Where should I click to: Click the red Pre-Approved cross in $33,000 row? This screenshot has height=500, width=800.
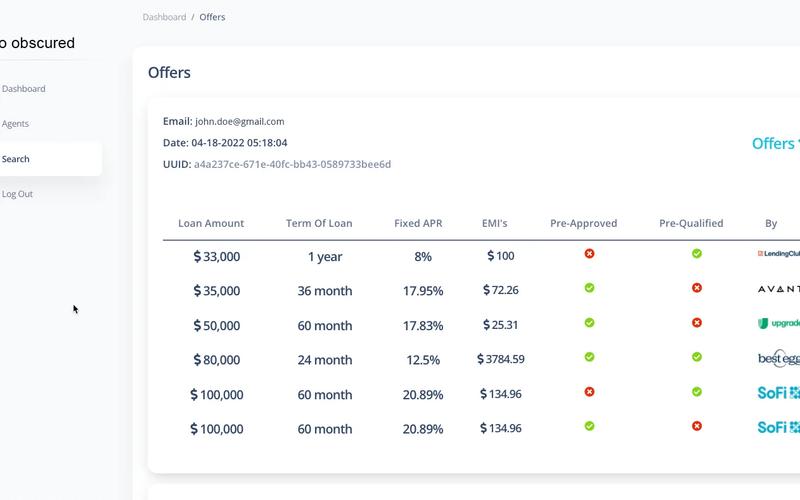(589, 254)
